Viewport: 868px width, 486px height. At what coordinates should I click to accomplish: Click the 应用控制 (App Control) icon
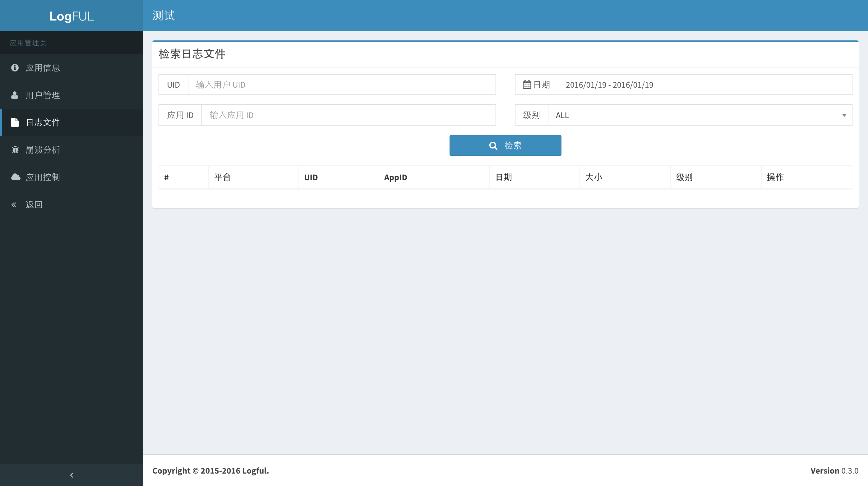[x=16, y=177]
